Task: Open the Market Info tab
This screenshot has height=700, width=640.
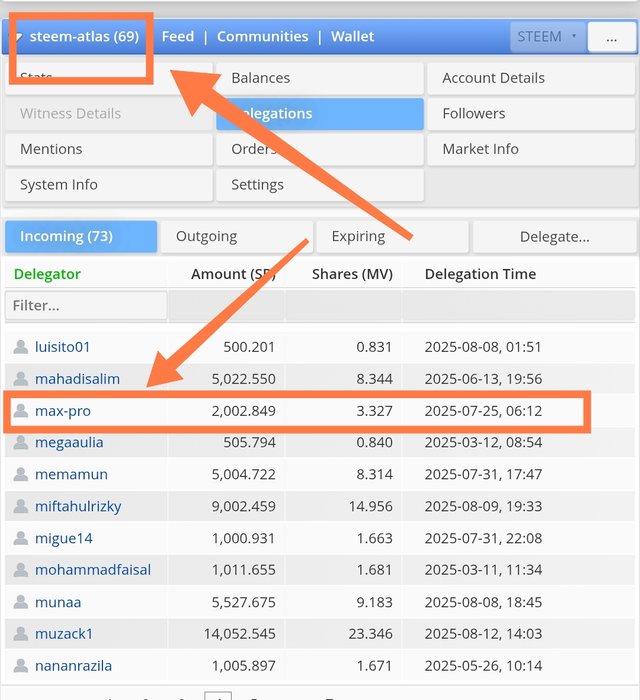Action: point(531,149)
